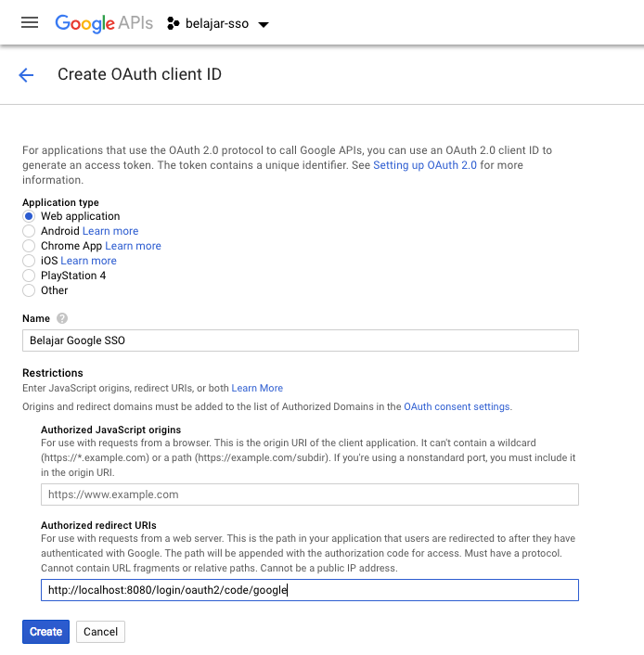Image resolution: width=644 pixels, height=655 pixels.
Task: Pick the PlayStation 4 radio button
Action: (x=29, y=276)
